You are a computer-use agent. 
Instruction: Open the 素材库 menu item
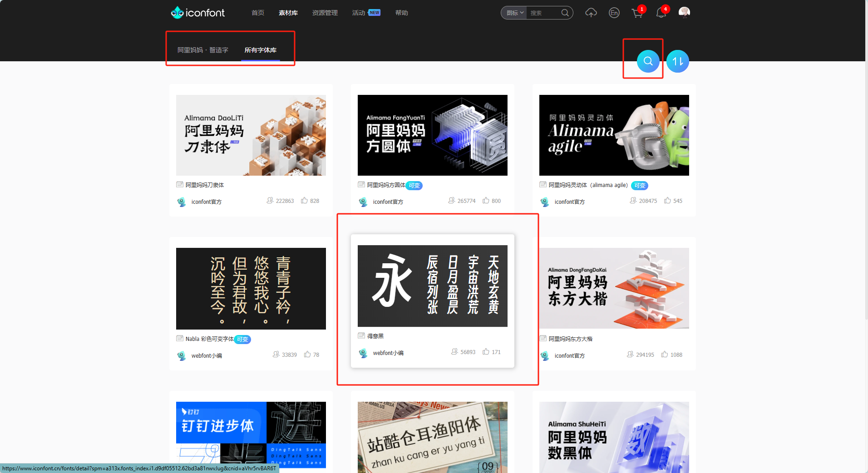(288, 13)
